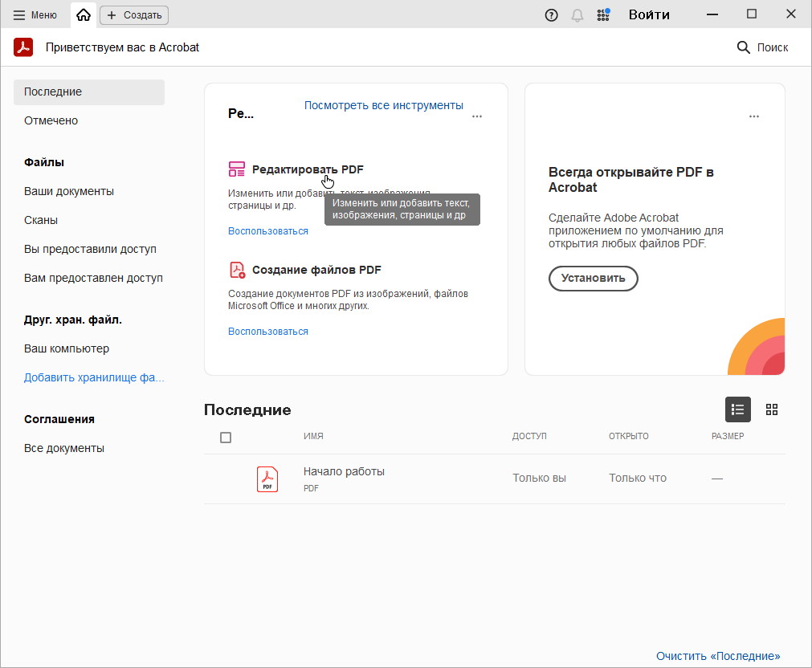Open the Начало работы file
The image size is (812, 668).
coord(344,472)
